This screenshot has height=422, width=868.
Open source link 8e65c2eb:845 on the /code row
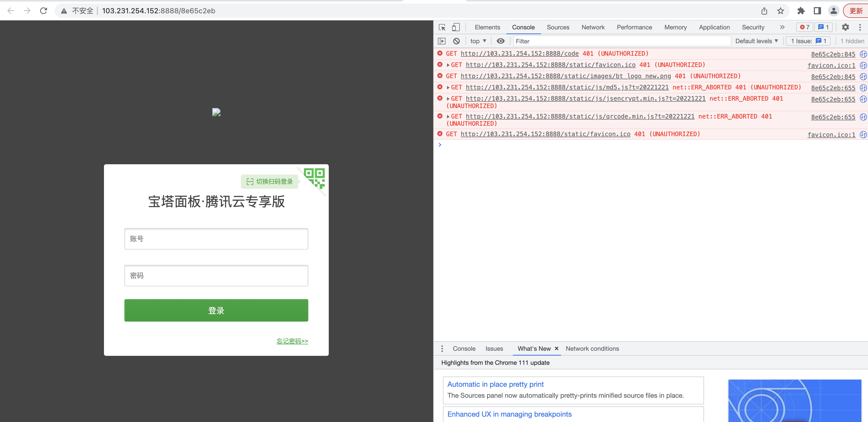coord(833,54)
